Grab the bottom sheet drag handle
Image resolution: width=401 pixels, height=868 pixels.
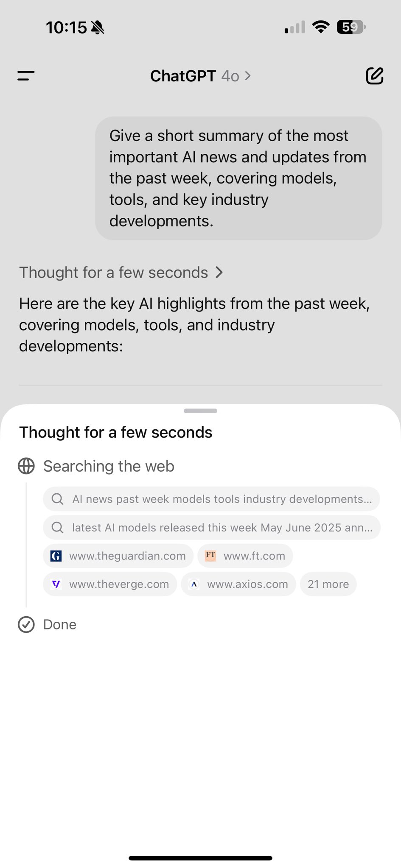click(x=200, y=411)
